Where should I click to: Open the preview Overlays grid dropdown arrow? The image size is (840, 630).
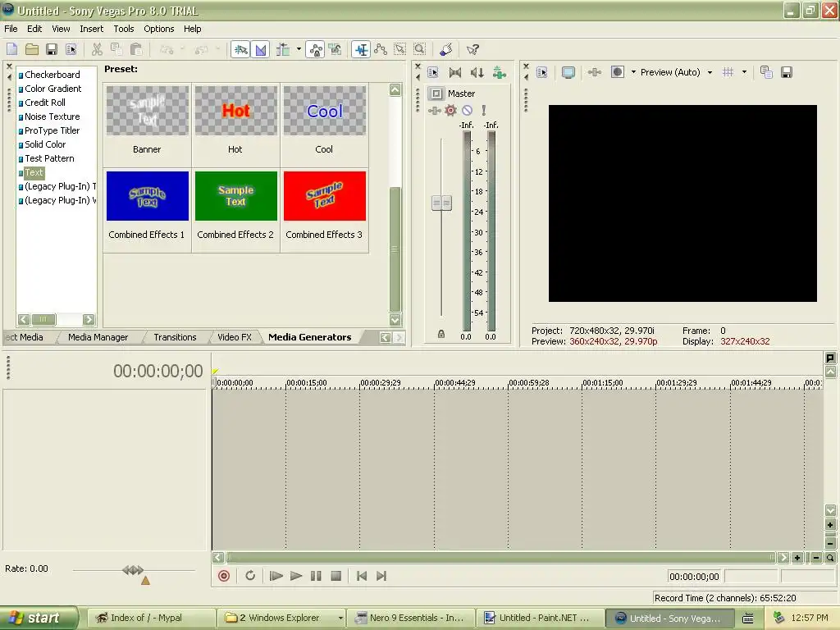tap(744, 72)
